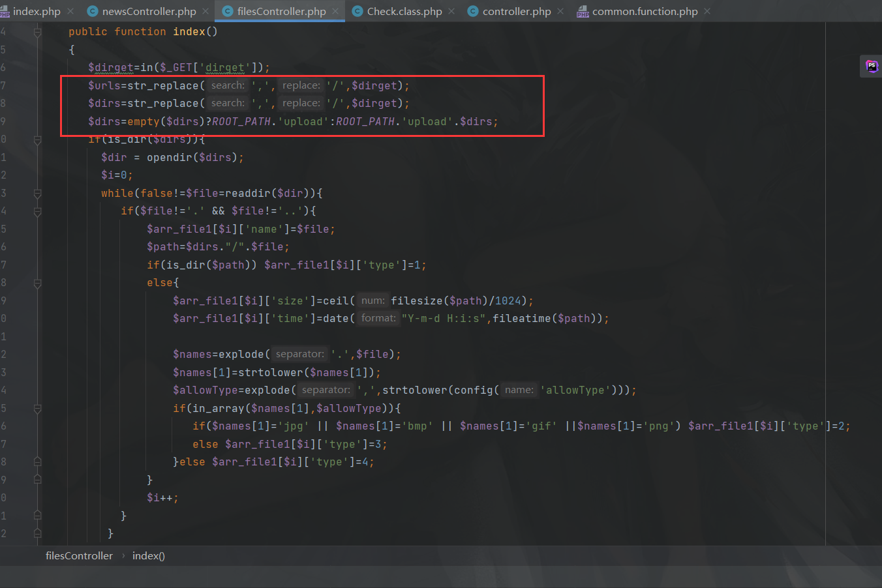Click the 'separator:' hint on $allowType line
Image resolution: width=882 pixels, height=588 pixels.
pos(326,390)
